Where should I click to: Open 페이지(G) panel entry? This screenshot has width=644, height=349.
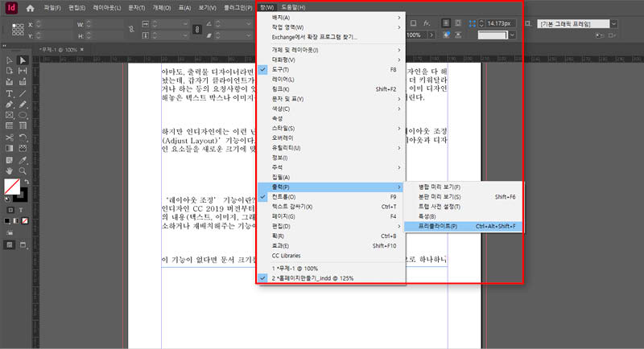(331, 216)
